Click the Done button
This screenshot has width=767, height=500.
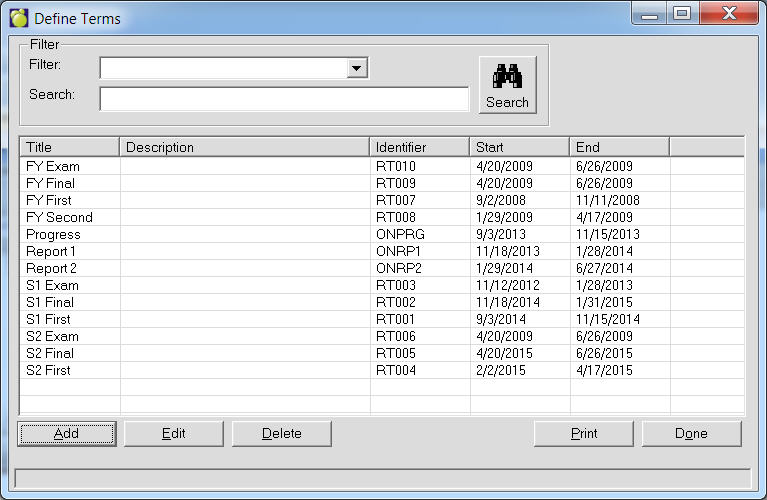click(x=691, y=433)
